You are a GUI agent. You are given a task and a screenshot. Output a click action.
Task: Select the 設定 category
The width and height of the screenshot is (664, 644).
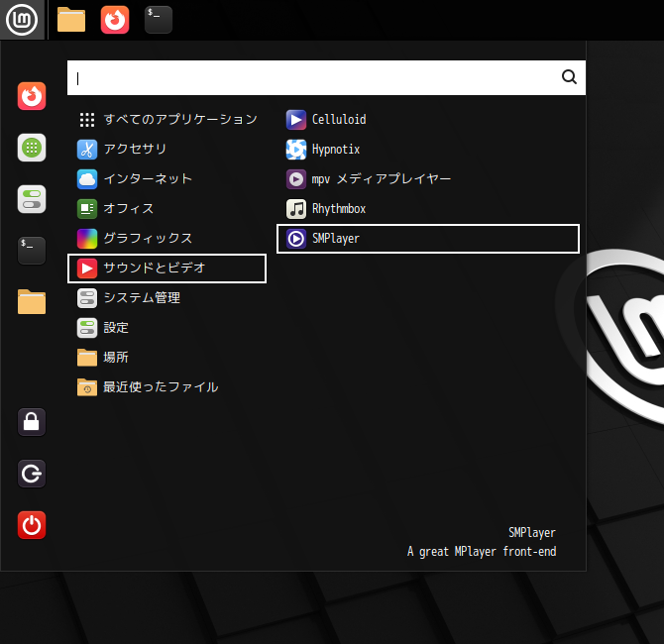pyautogui.click(x=166, y=328)
